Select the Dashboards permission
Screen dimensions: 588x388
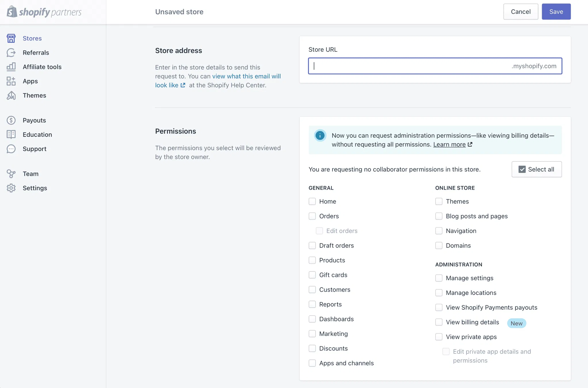pyautogui.click(x=312, y=319)
